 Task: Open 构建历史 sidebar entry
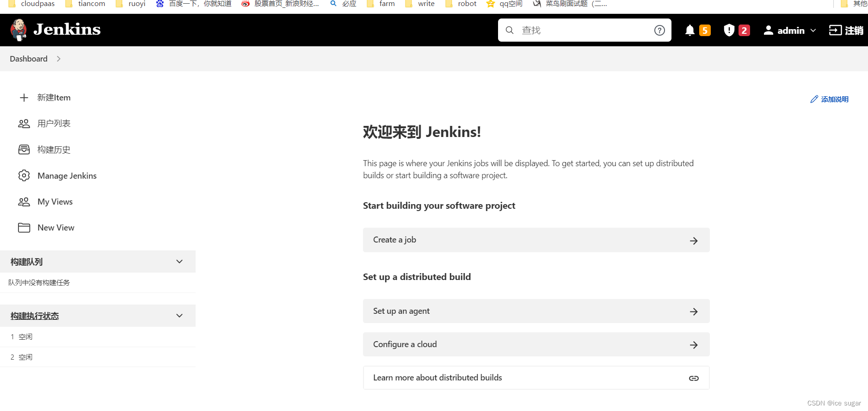54,149
